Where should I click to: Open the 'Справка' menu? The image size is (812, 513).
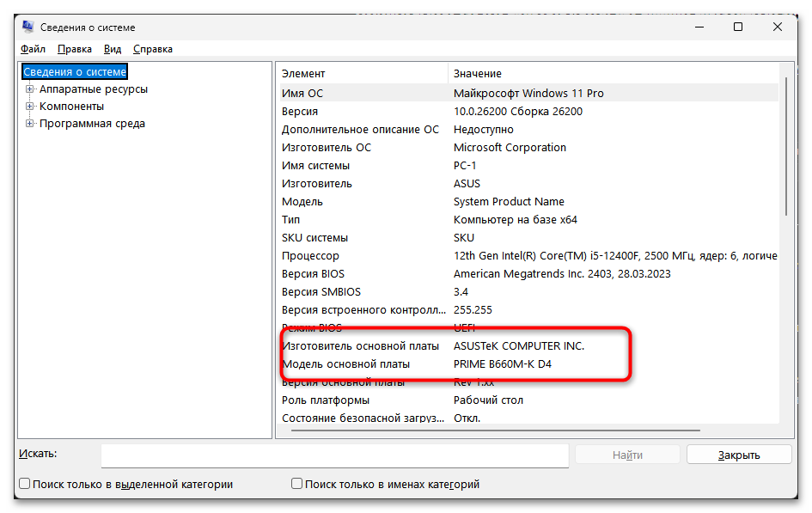153,49
